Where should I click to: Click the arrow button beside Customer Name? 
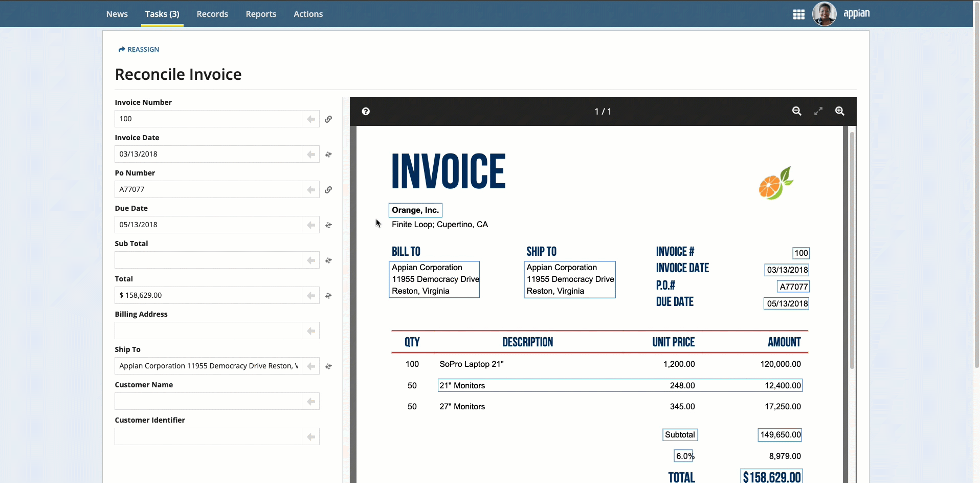pos(310,401)
